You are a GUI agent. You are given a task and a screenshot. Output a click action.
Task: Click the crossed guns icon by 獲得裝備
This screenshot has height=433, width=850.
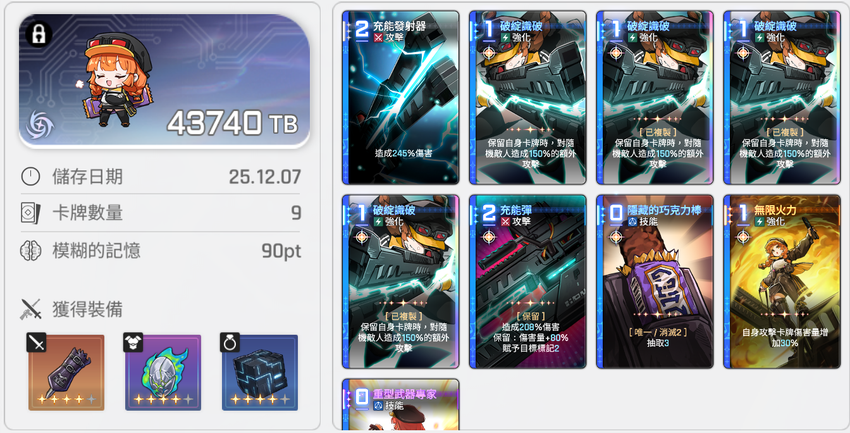[x=31, y=309]
